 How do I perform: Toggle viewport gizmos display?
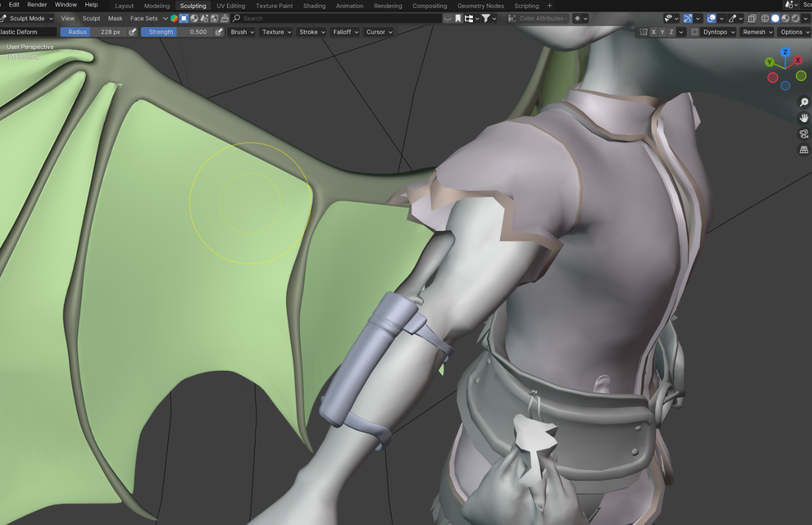[x=687, y=18]
